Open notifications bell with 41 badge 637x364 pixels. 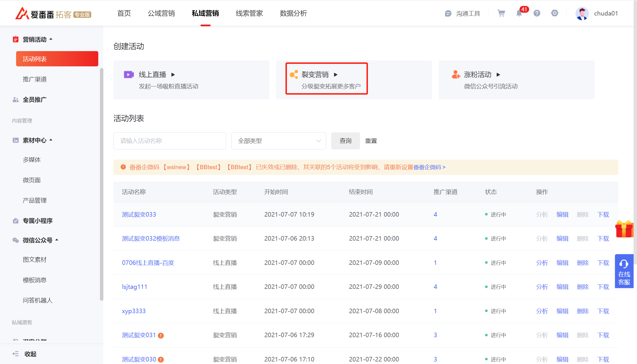point(520,13)
